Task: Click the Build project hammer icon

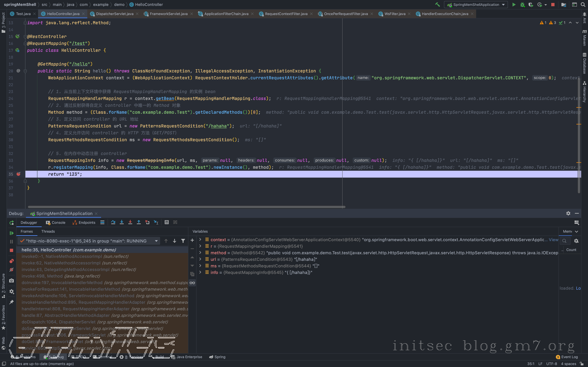Action: click(437, 5)
